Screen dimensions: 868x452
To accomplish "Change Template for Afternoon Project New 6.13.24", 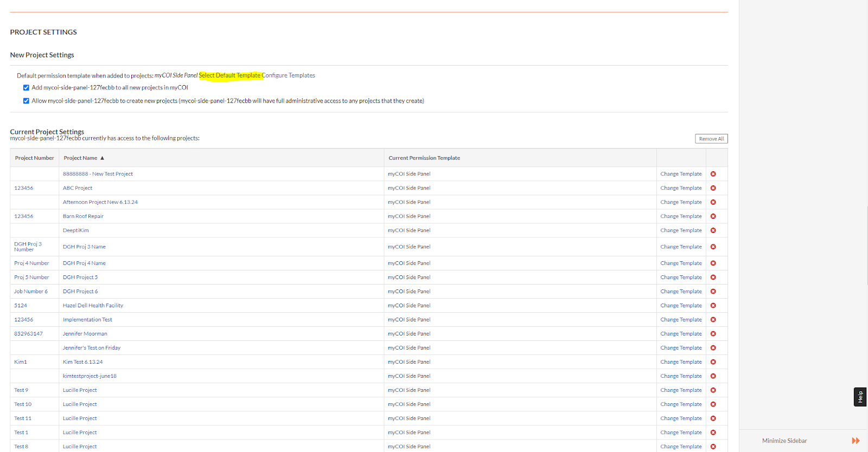I will [x=681, y=202].
